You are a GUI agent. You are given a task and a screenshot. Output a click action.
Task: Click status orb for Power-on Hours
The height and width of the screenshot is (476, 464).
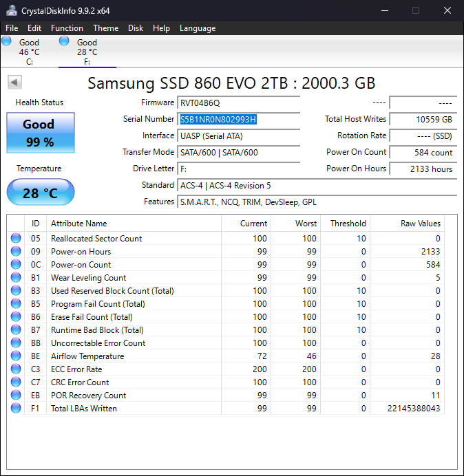[16, 251]
